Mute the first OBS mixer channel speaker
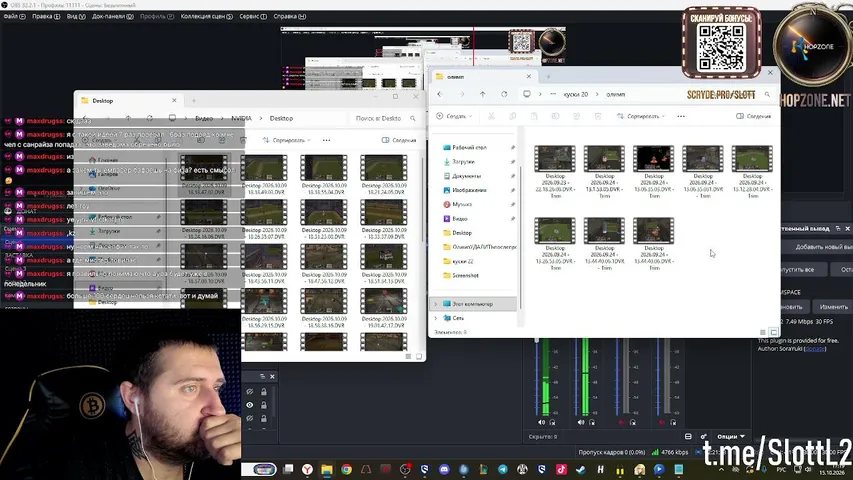The height and width of the screenshot is (480, 853). point(541,422)
